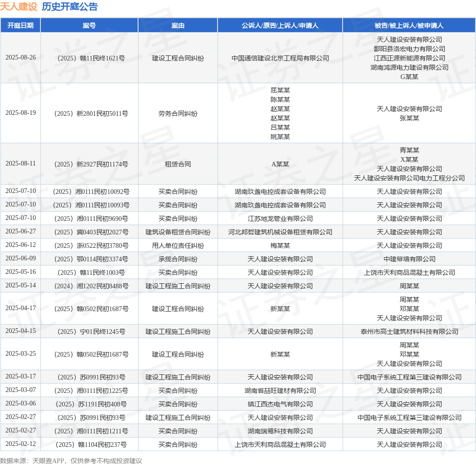
Task: Click defendant 中建幕墙有限公司
Action: pos(409,259)
